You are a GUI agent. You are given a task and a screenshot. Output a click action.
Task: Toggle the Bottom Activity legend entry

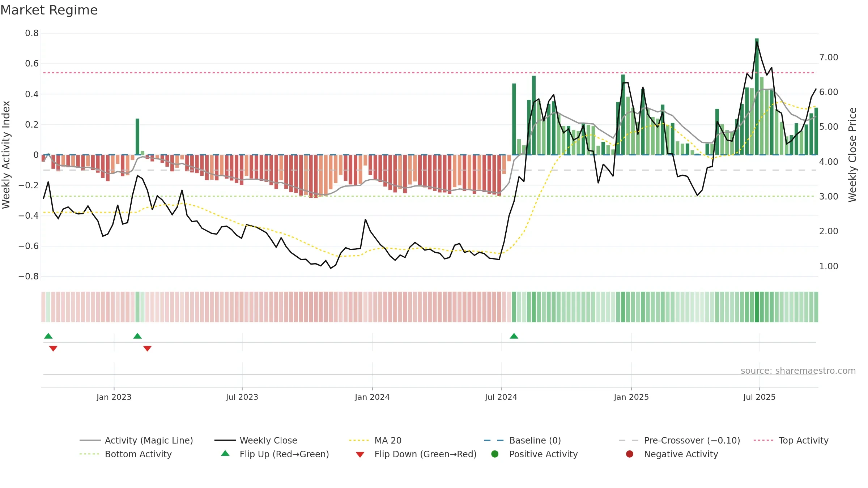coord(125,454)
